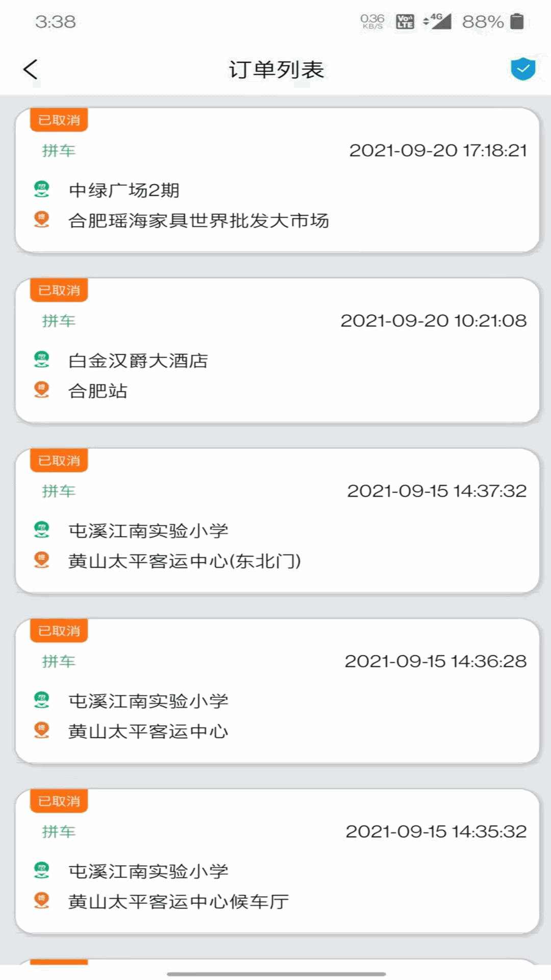551x980 pixels.
Task: Tap the 4G signal indicator
Action: pos(437,21)
